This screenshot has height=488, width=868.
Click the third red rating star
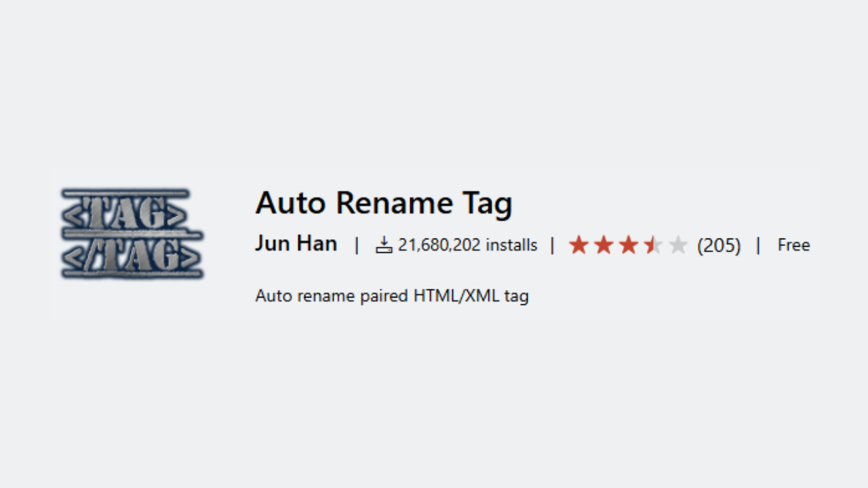click(629, 245)
